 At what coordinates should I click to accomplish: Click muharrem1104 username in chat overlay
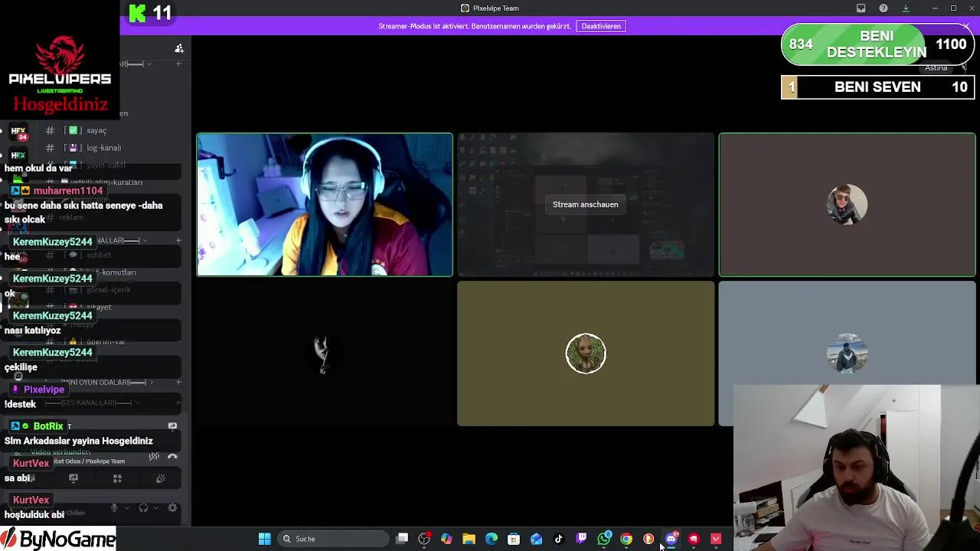(68, 191)
